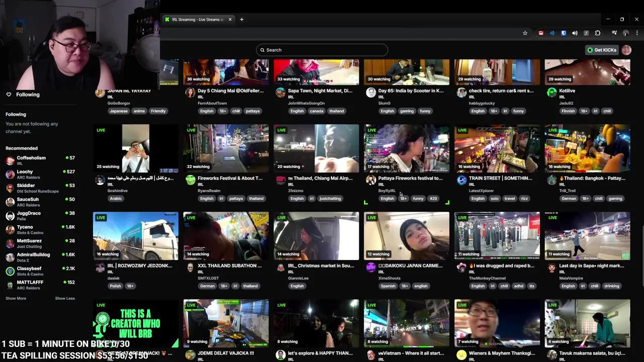This screenshot has width=644, height=362.
Task: Open Tyceno's channel name in the sidebar
Action: coord(25,227)
